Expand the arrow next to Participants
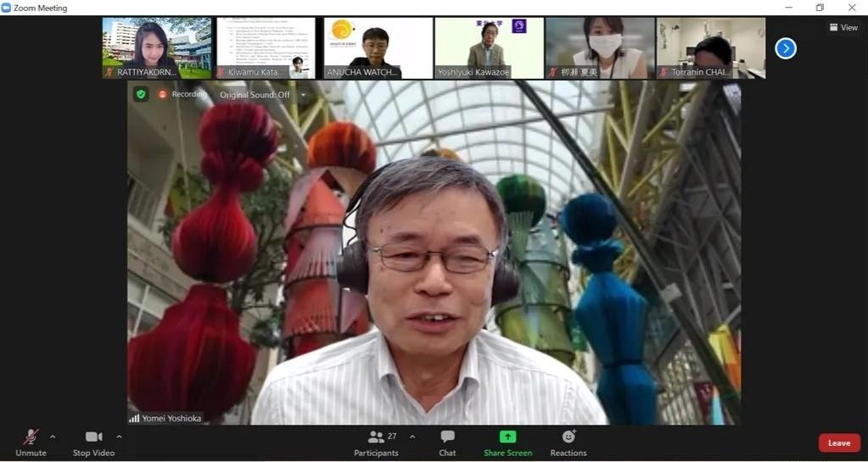This screenshot has height=462, width=868. coord(412,437)
